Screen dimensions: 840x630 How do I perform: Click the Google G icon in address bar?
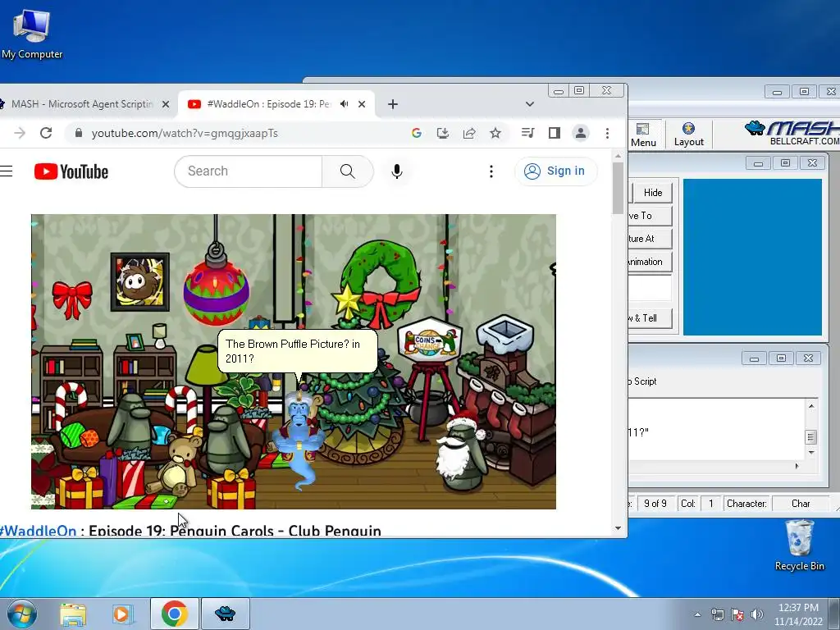416,133
